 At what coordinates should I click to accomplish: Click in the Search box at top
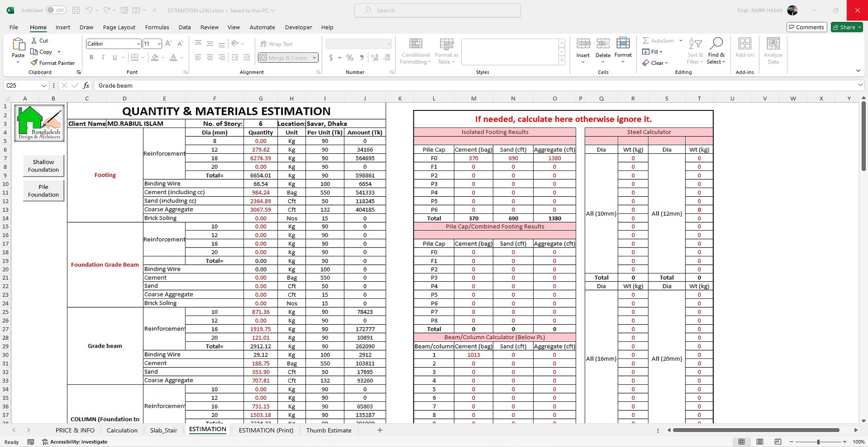(x=437, y=10)
